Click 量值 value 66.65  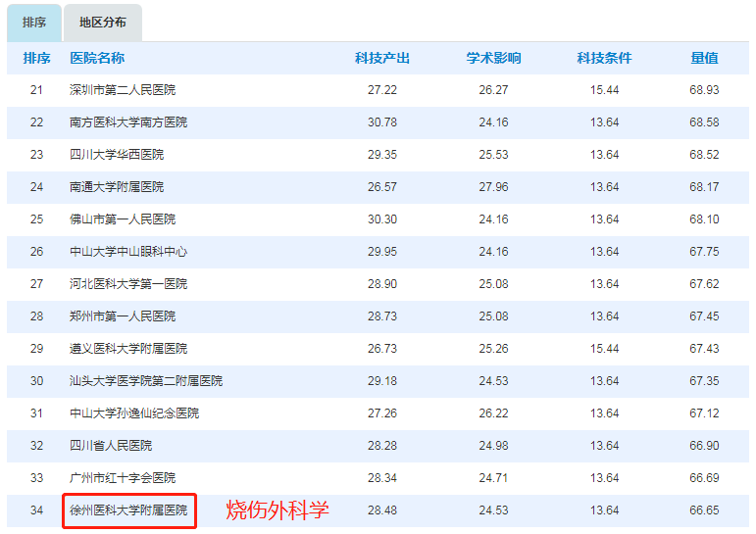pos(704,510)
